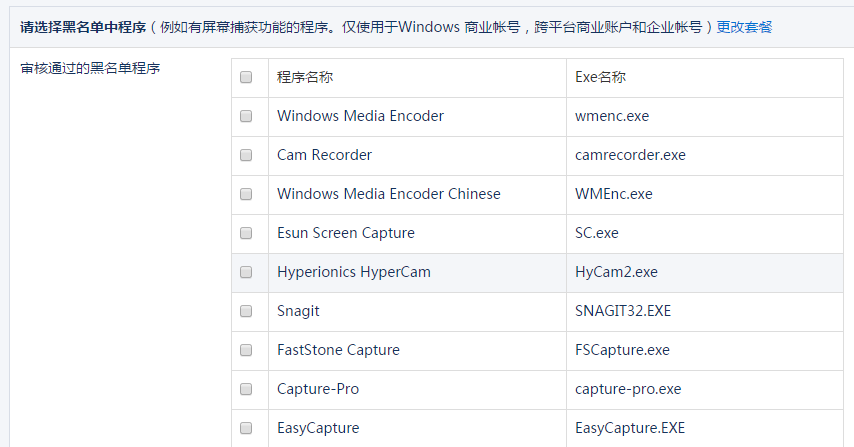The image size is (854, 447).
Task: Toggle the Hyperionics HyperCam checkbox
Action: [246, 272]
